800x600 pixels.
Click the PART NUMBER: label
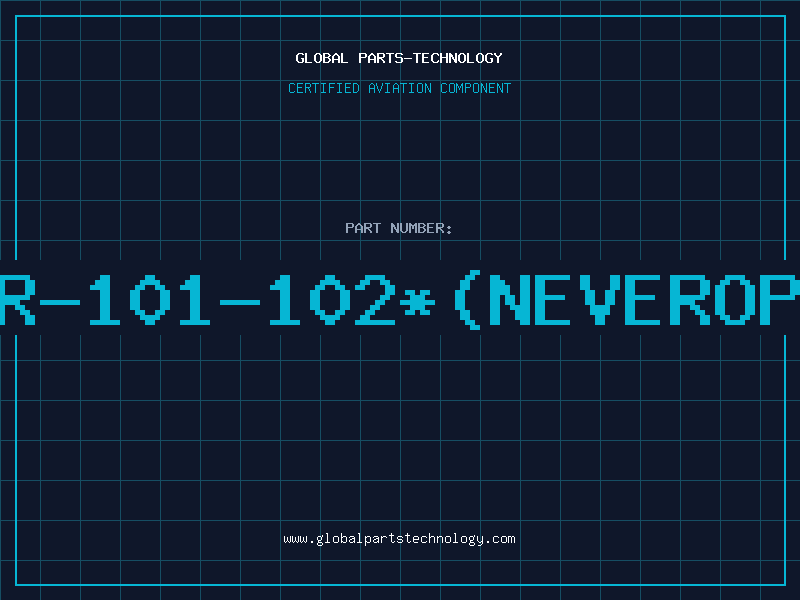coord(399,228)
